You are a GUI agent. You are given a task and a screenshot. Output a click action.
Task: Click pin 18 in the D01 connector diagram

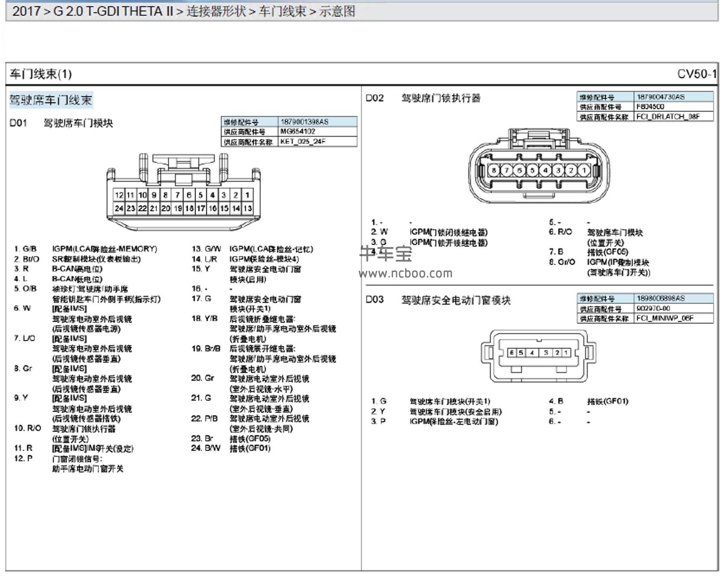(x=189, y=208)
